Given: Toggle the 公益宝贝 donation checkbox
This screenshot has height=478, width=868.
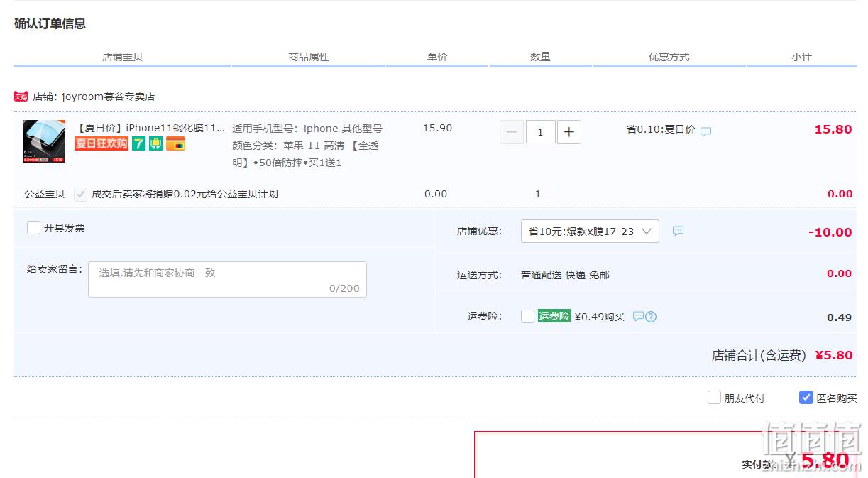Looking at the screenshot, I should (81, 194).
